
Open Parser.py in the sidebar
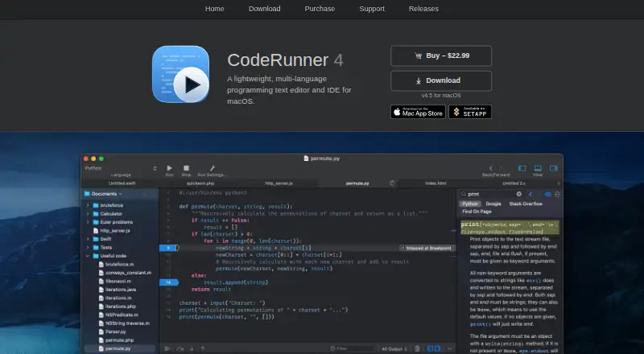pos(112,331)
